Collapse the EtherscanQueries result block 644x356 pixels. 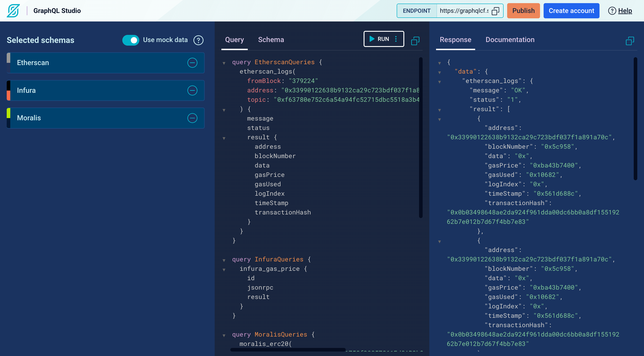coord(224,137)
